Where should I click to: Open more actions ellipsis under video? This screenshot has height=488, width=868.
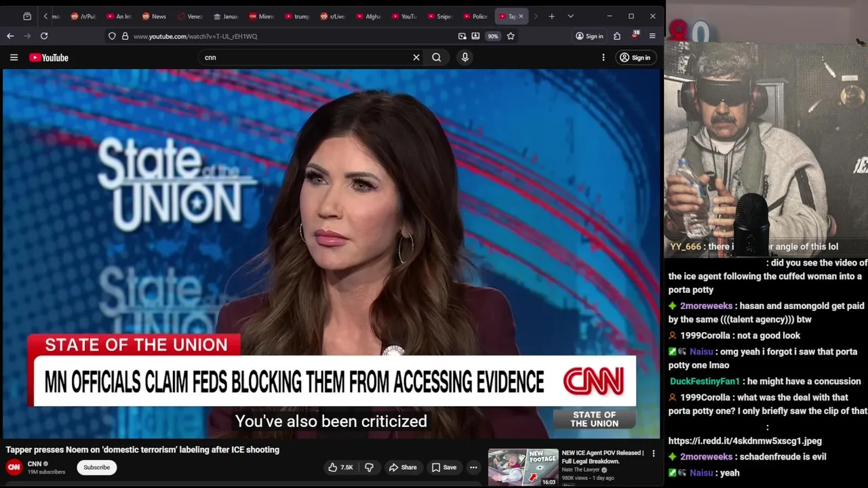tap(473, 467)
